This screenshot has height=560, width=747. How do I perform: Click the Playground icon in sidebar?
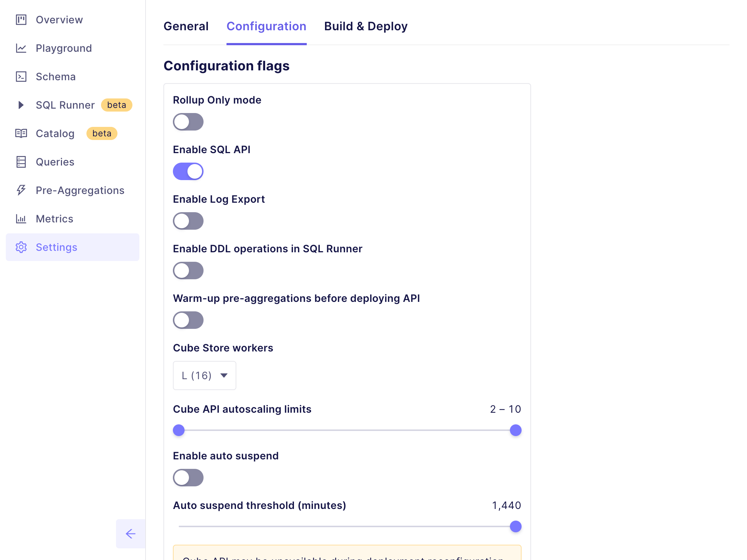[x=22, y=48]
